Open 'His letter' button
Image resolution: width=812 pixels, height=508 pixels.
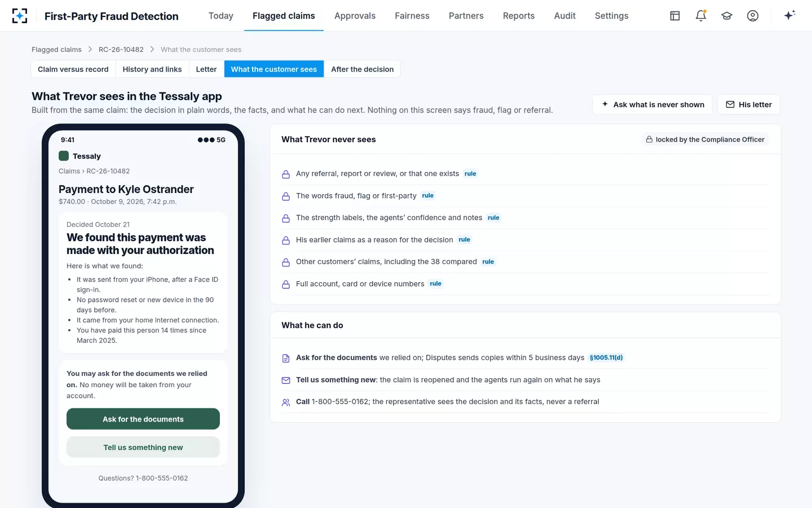click(x=749, y=104)
